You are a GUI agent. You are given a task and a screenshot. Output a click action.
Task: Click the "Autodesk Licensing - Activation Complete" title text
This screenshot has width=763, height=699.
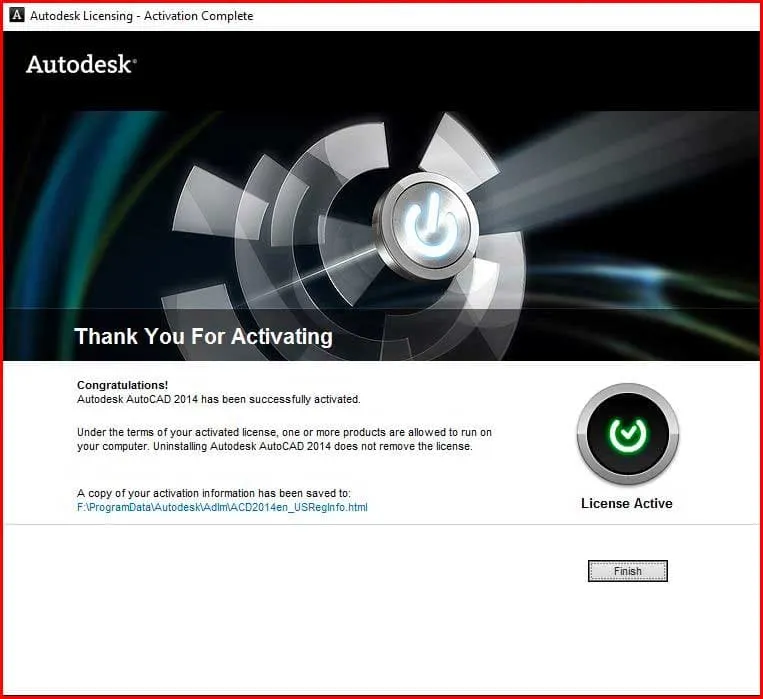(142, 16)
